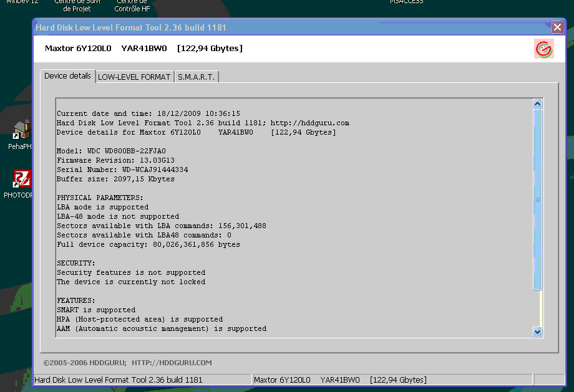Click 'LBA-48 mode is not supported' line

point(118,216)
